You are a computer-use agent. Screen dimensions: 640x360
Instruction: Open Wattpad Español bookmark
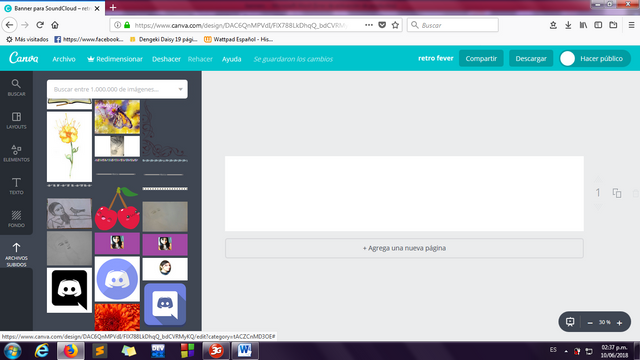click(238, 39)
